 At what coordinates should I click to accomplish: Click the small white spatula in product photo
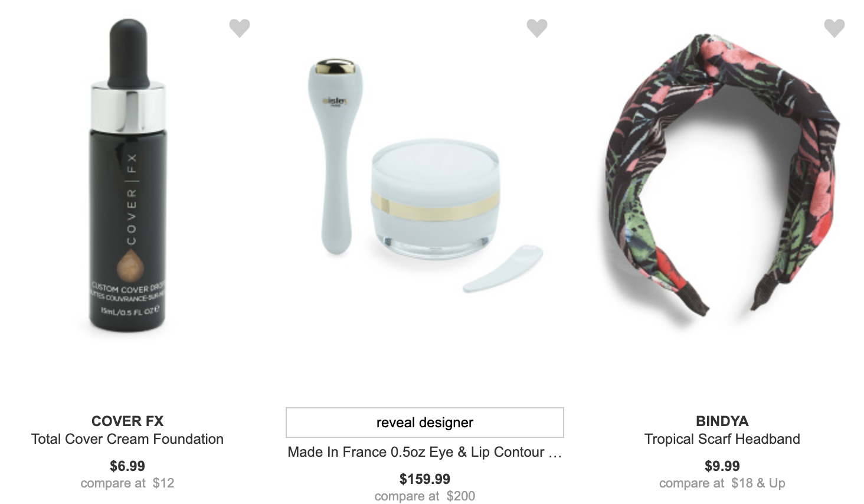pos(502,269)
